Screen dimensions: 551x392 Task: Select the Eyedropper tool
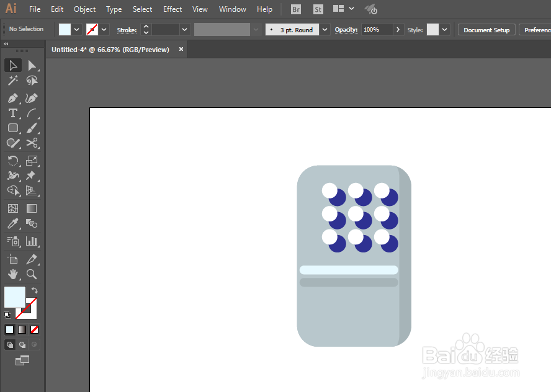pyautogui.click(x=13, y=223)
